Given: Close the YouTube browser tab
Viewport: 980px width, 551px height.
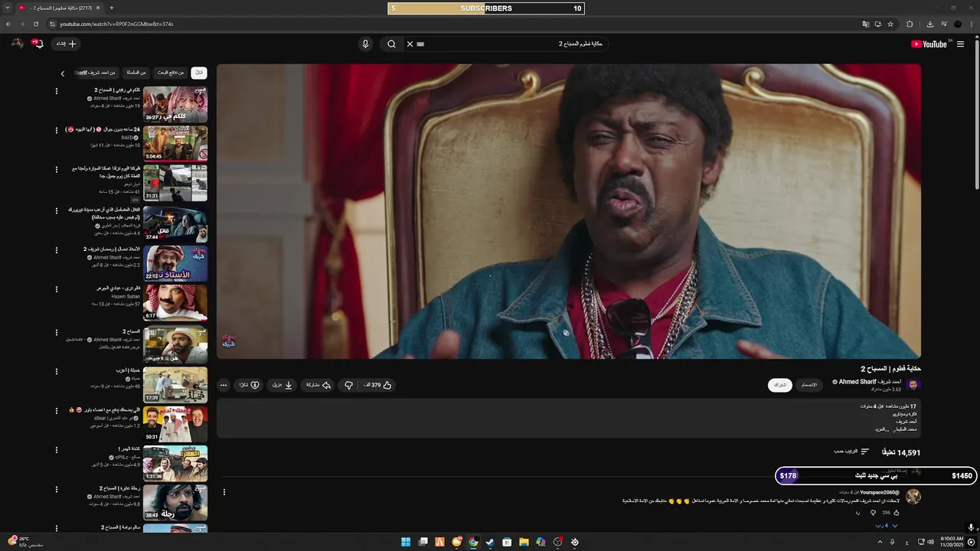Looking at the screenshot, I should click(98, 8).
